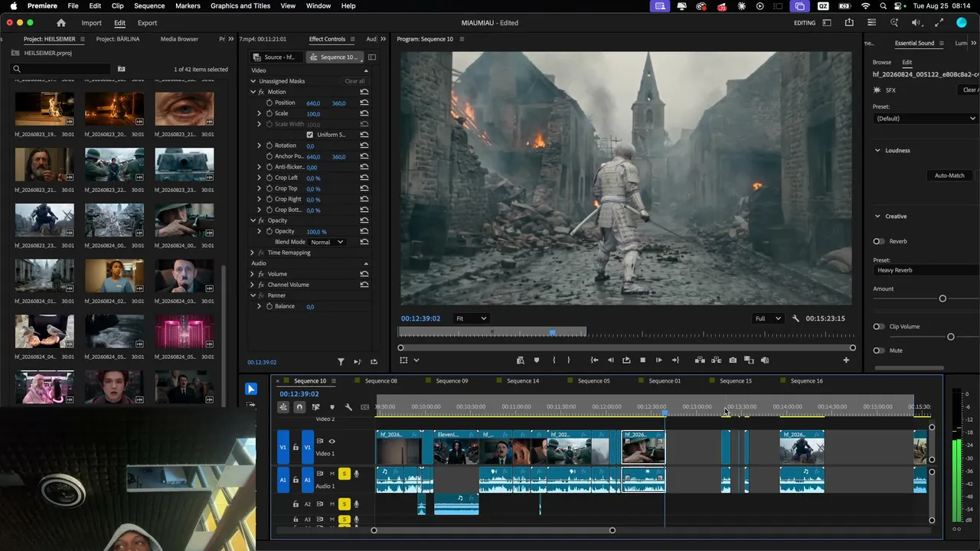This screenshot has width=980, height=551.
Task: Toggle the lock on Video 1 track
Action: point(296,448)
